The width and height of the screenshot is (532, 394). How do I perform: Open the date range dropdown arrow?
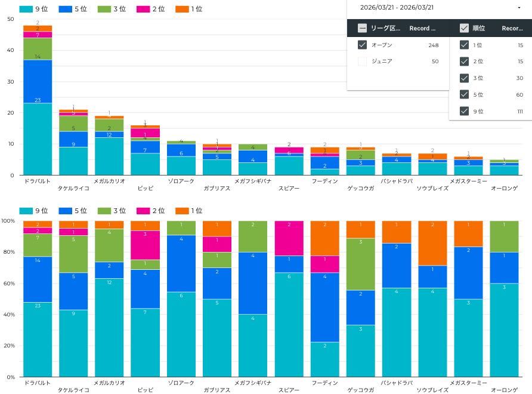pyautogui.click(x=519, y=8)
